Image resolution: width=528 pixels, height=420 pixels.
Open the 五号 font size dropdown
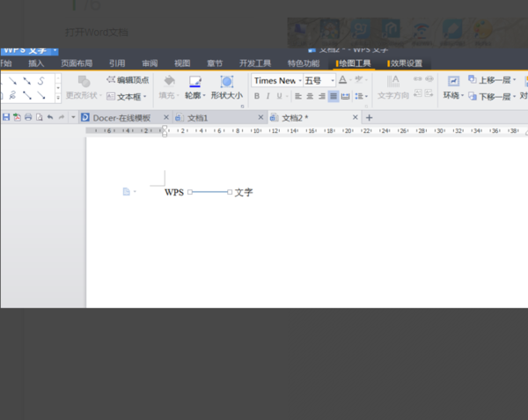(319, 80)
